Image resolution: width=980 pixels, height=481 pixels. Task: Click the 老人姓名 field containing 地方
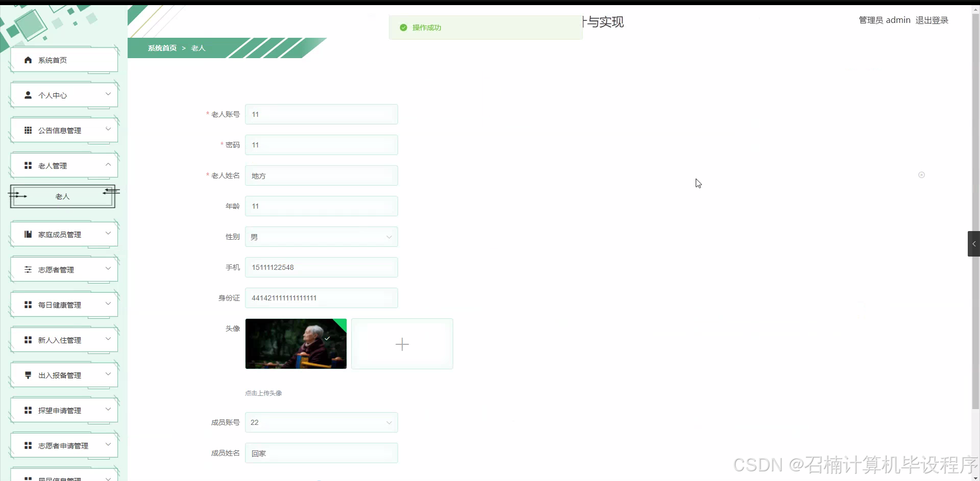322,175
